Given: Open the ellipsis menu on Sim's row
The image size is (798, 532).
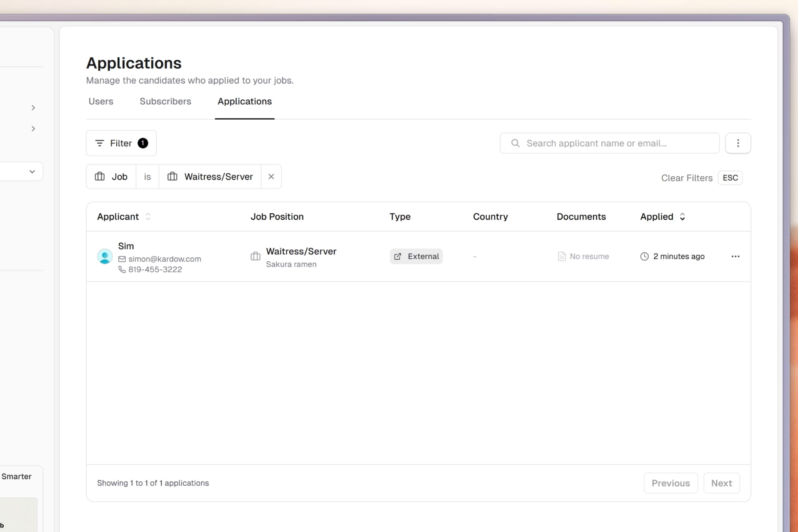Looking at the screenshot, I should (x=735, y=256).
